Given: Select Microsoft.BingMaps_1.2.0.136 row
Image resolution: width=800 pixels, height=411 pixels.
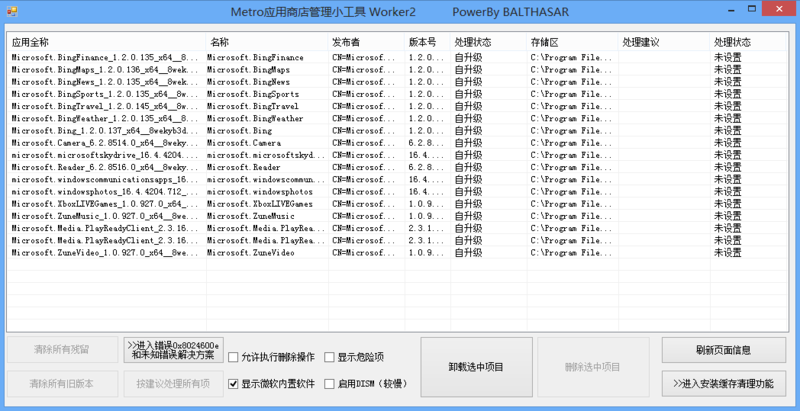Looking at the screenshot, I should pos(397,69).
